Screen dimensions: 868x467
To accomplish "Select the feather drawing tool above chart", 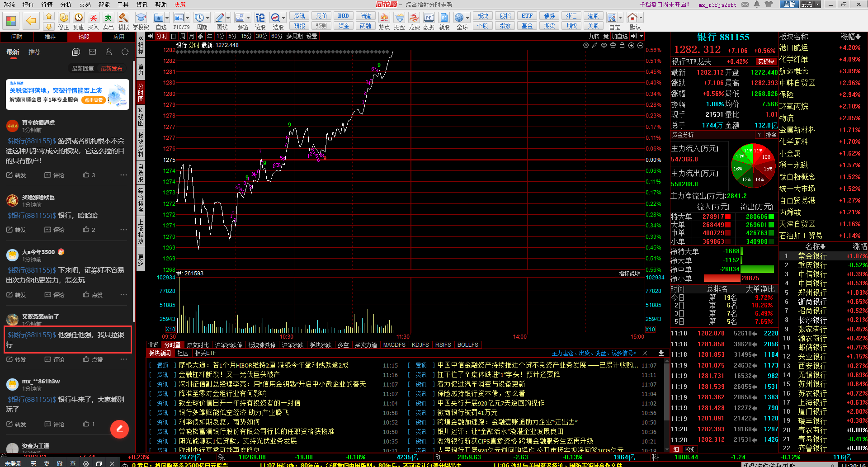I will tap(595, 45).
